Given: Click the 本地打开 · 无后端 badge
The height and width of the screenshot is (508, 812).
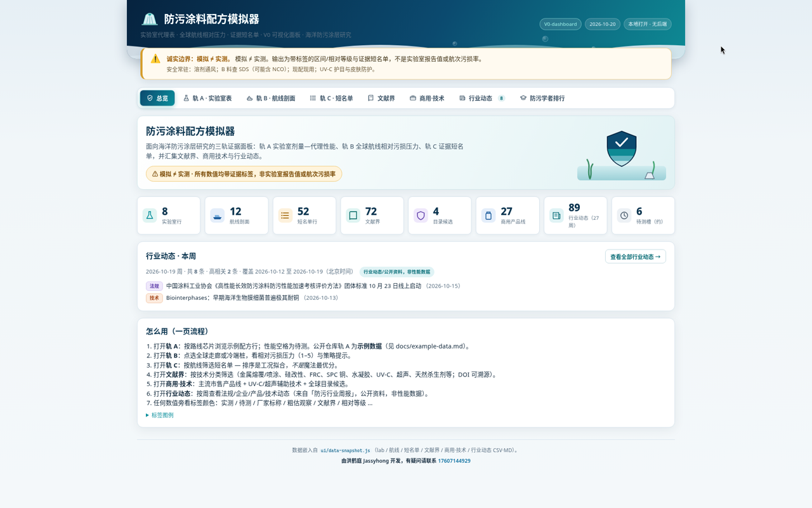Looking at the screenshot, I should [648, 24].
